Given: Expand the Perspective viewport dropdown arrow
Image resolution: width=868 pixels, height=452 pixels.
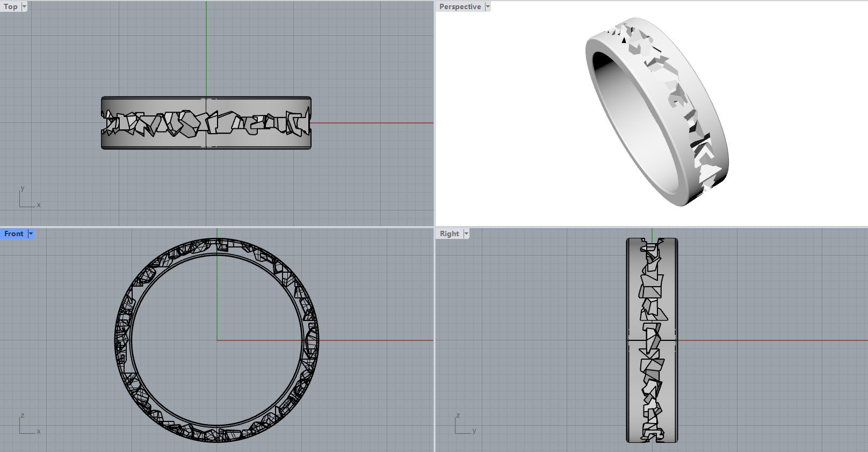Looking at the screenshot, I should click(x=488, y=6).
